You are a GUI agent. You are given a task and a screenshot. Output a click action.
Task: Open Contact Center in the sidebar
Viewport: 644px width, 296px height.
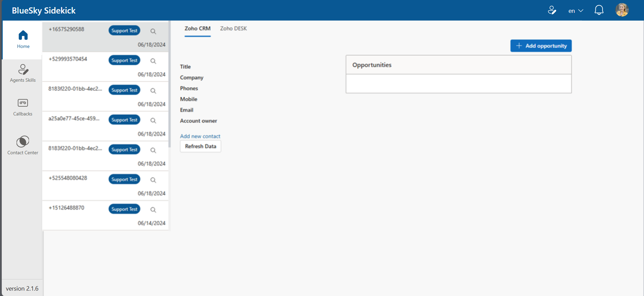(x=23, y=145)
